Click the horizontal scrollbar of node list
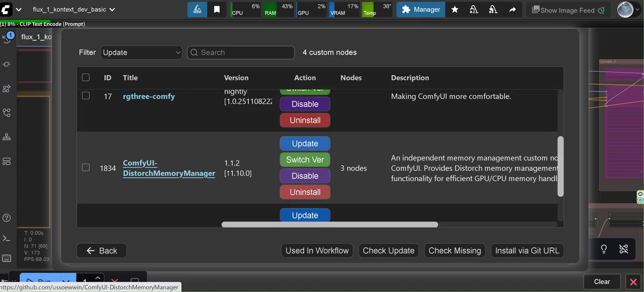This screenshot has height=292, width=644. coord(330,224)
